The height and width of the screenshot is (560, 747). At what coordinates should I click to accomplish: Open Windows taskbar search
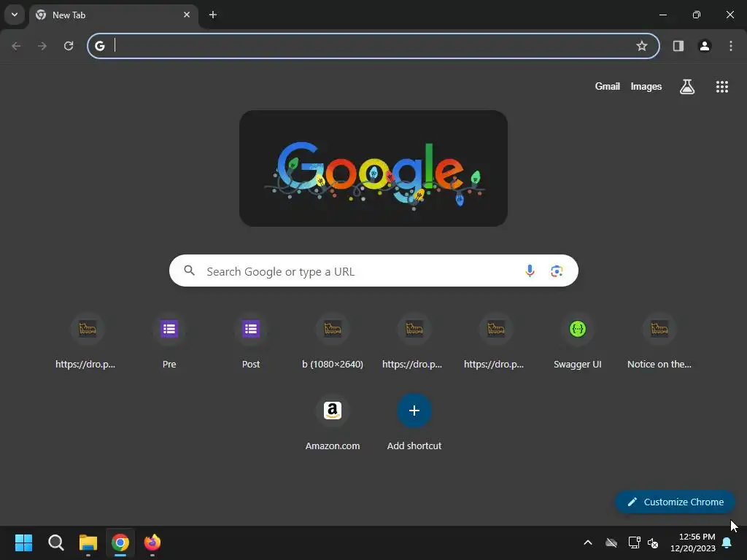55,542
